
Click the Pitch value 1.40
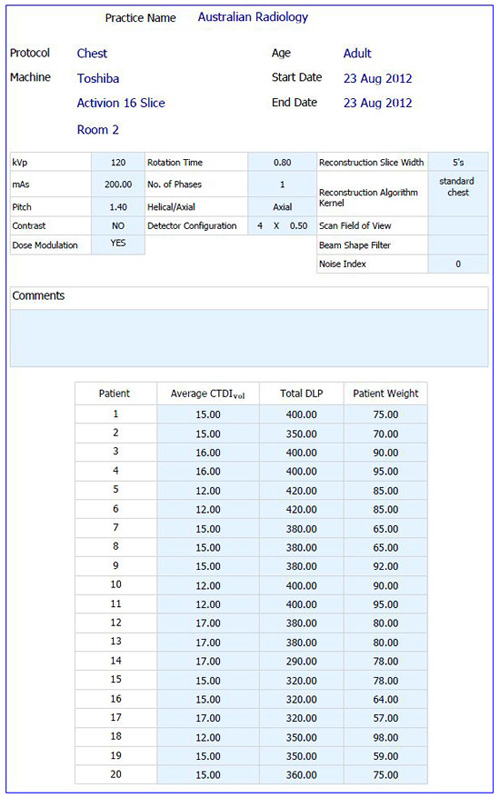click(118, 207)
